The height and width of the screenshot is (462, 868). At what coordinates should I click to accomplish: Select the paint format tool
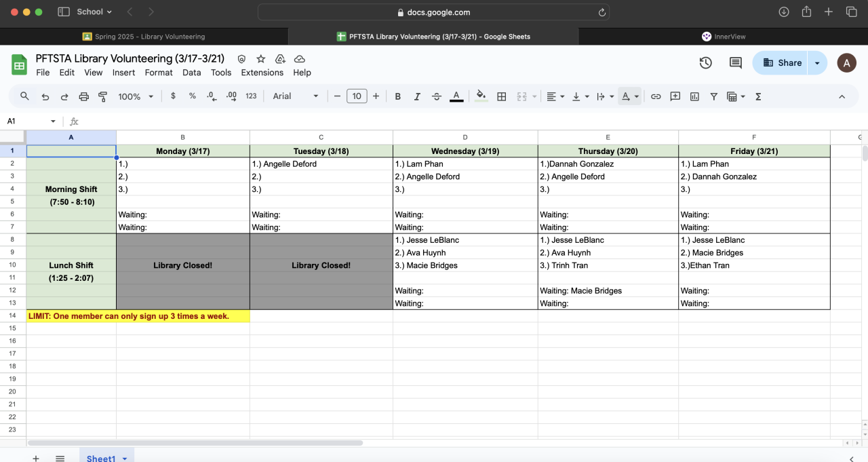[103, 96]
